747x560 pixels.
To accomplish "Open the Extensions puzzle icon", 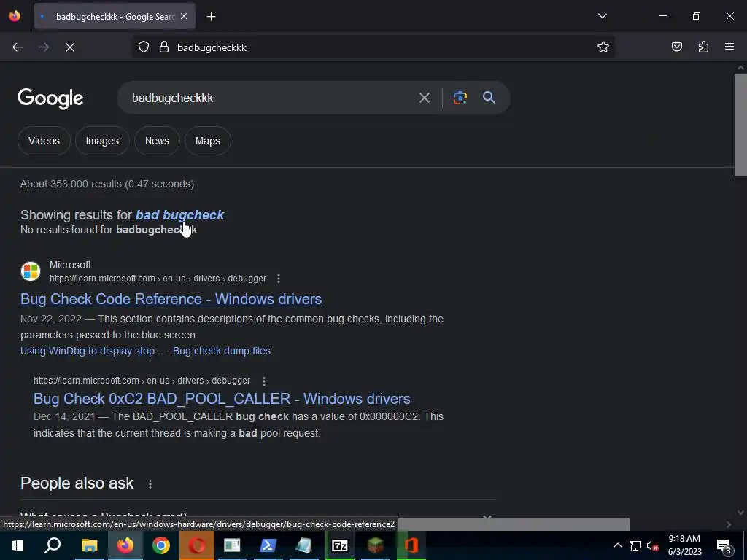I will coord(703,47).
